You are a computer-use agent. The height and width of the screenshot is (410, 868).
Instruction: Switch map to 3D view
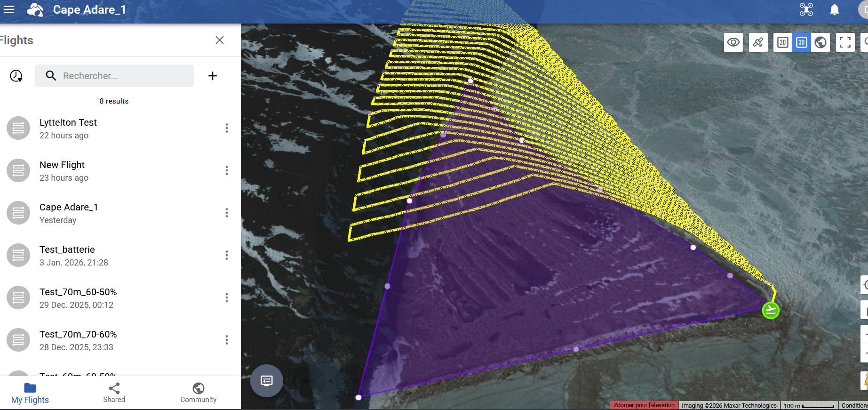pyautogui.click(x=801, y=42)
